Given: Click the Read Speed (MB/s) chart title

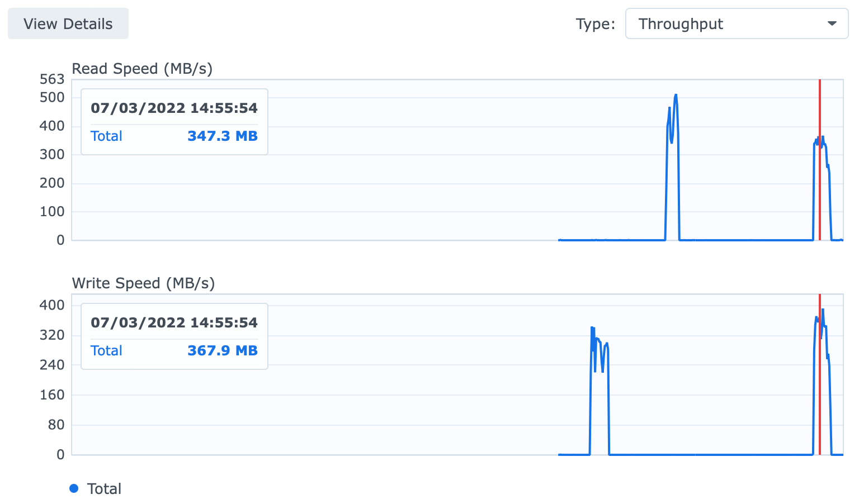Looking at the screenshot, I should tap(142, 69).
